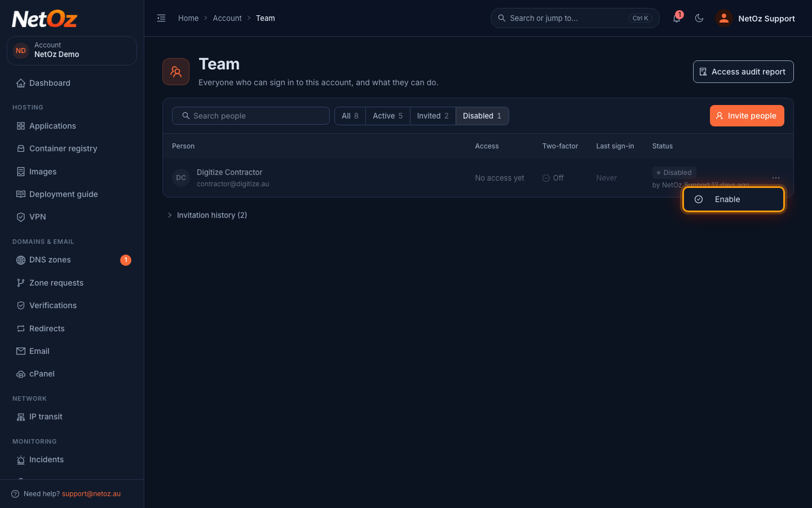Switch to the All filter tab
812x508 pixels.
(x=350, y=116)
